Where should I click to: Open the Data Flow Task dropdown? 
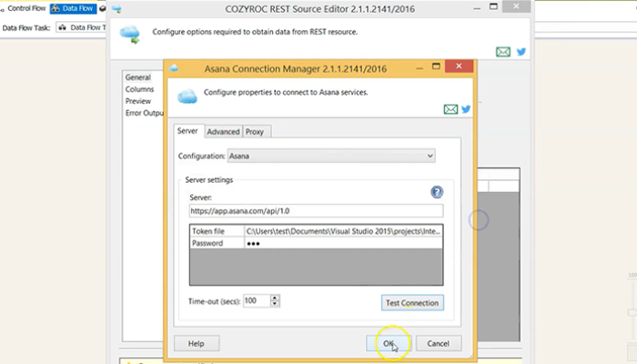click(81, 27)
